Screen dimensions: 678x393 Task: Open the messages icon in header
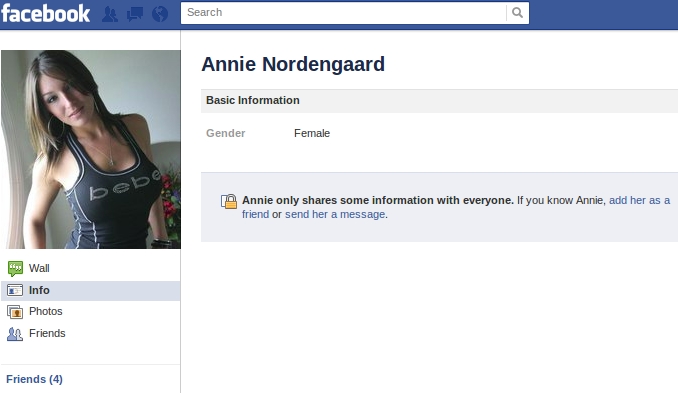(134, 14)
